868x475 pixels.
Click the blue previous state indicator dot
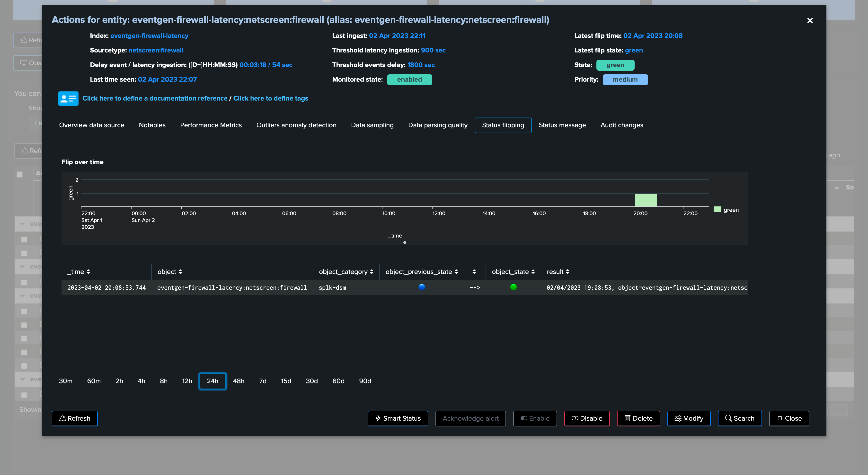[x=422, y=287]
